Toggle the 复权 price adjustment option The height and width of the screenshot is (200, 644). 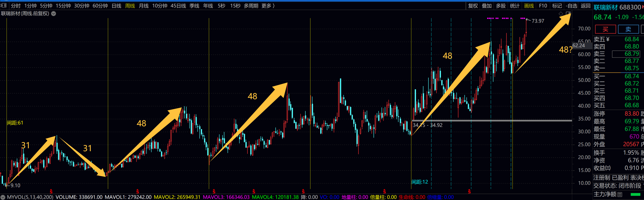point(473,6)
